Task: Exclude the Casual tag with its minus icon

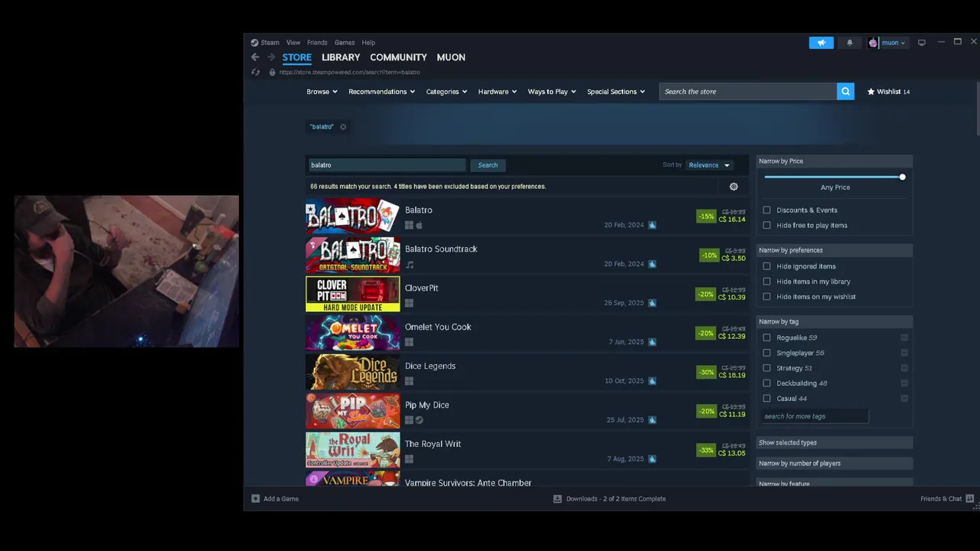Action: click(904, 399)
